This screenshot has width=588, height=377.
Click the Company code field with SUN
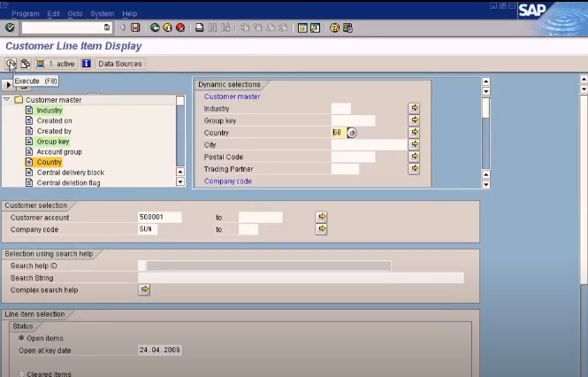(148, 229)
